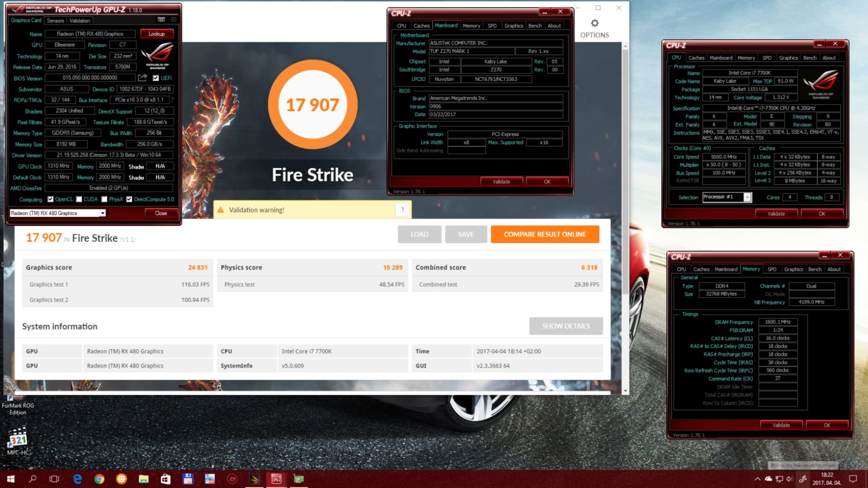This screenshot has height=488, width=868.
Task: Click the network icon in the system tray
Action: tap(779, 479)
